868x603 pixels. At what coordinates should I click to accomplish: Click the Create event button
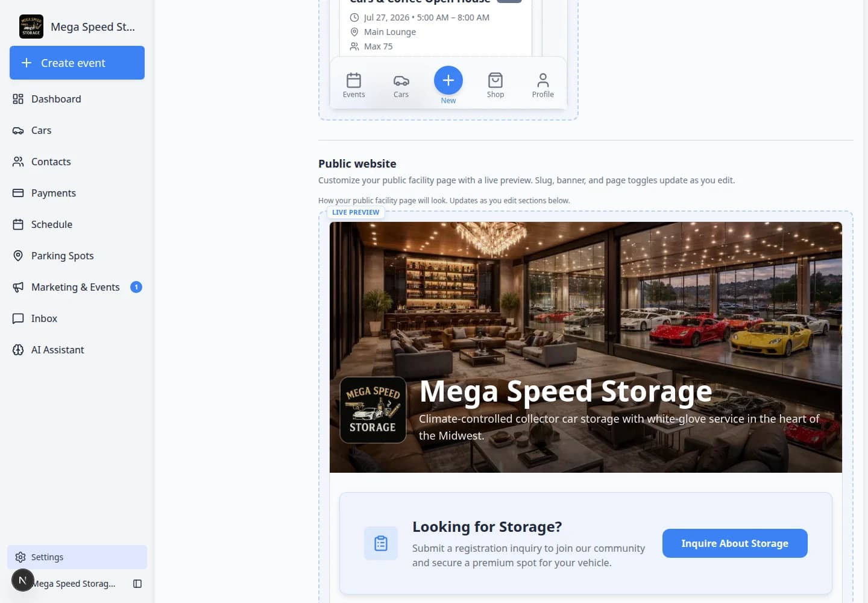point(77,63)
